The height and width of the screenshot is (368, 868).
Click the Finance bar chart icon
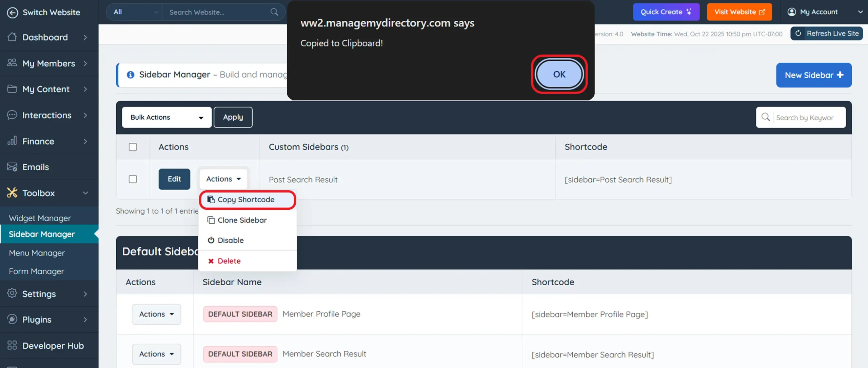click(12, 141)
